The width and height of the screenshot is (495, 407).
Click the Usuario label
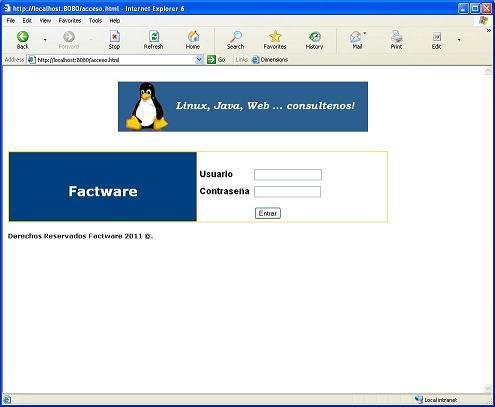[x=216, y=174]
